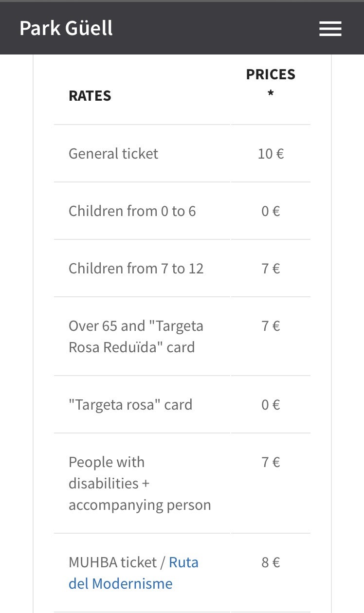Click the 7 € price for people with disabilities
Screen dimensions: 364x613
coord(271,462)
